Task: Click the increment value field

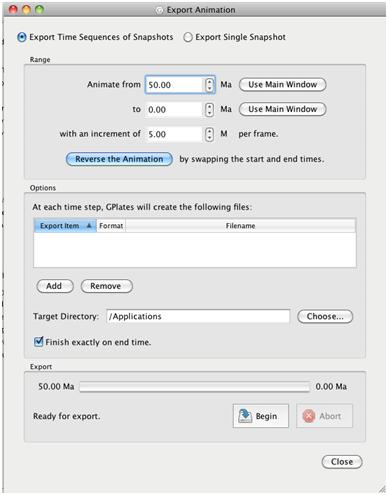Action: pos(174,134)
